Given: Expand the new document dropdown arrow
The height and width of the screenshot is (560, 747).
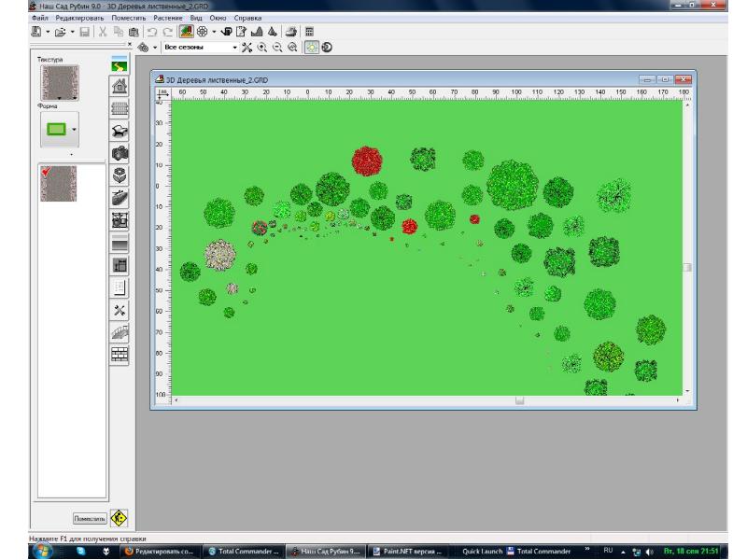Looking at the screenshot, I should [48, 32].
